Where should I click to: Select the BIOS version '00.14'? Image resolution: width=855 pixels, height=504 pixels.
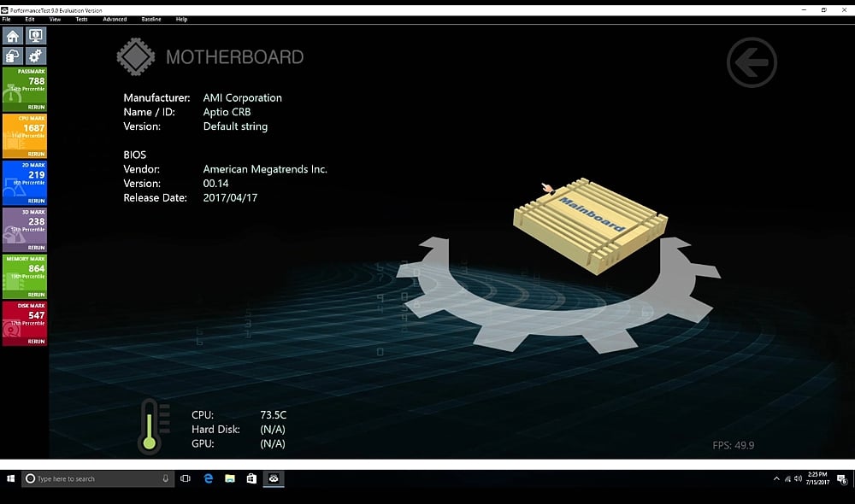[x=216, y=184]
